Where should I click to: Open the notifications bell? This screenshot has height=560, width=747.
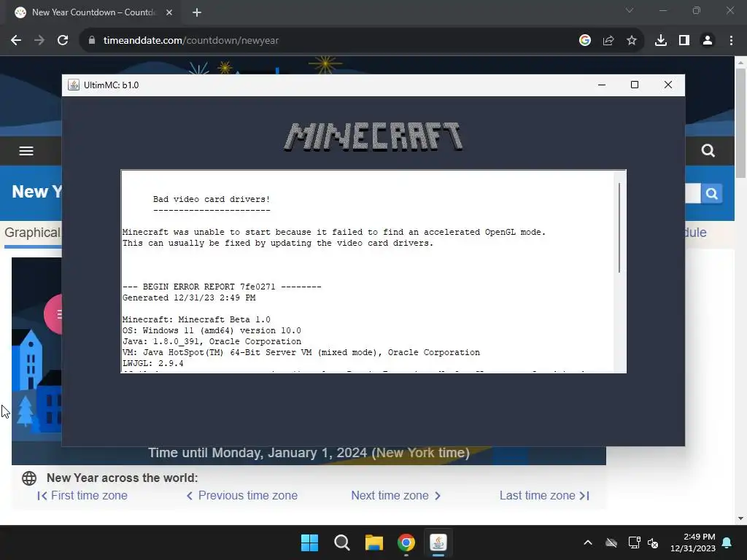coord(727,542)
